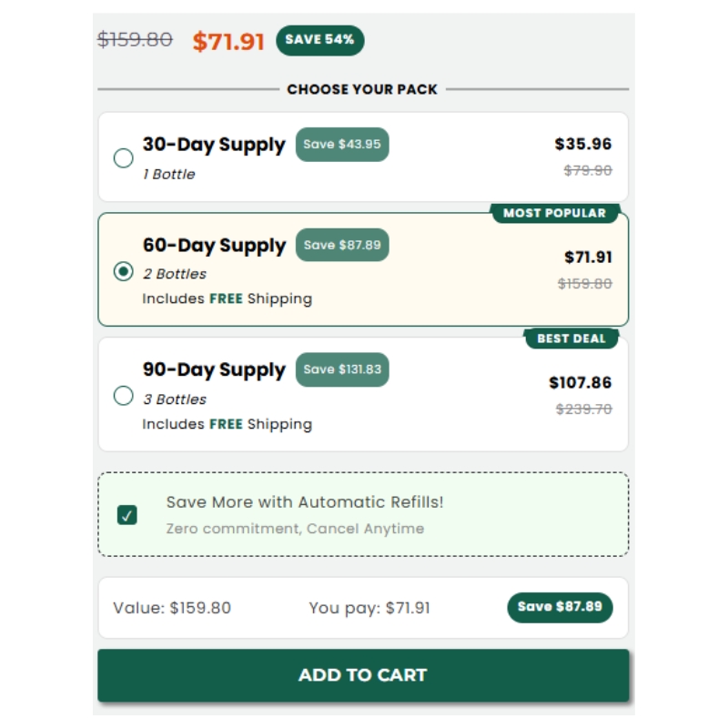
Task: Click the 30-Day Supply title
Action: 214,145
